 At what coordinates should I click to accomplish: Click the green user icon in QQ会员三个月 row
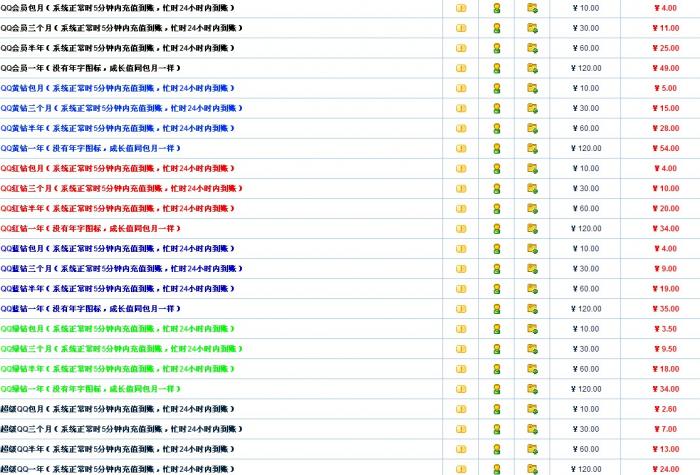pyautogui.click(x=496, y=28)
